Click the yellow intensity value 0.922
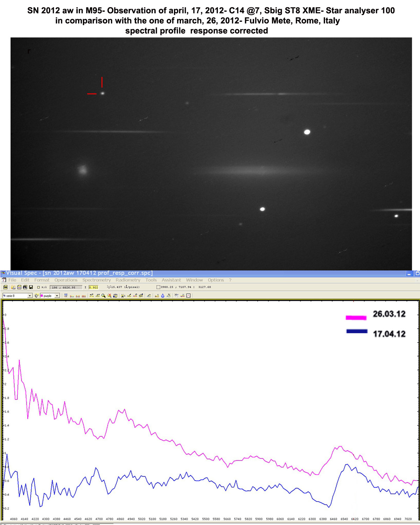 point(93,287)
